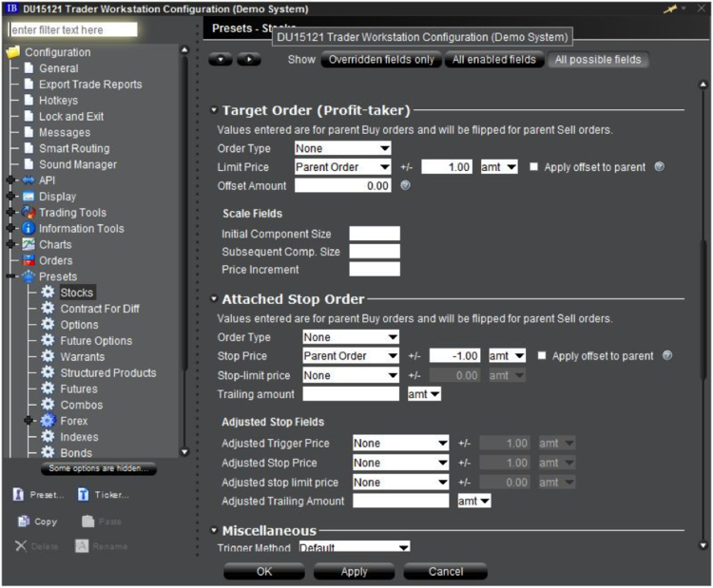Viewport: 713px width, 588px height.
Task: Click the Structured Products gear icon
Action: [48, 372]
